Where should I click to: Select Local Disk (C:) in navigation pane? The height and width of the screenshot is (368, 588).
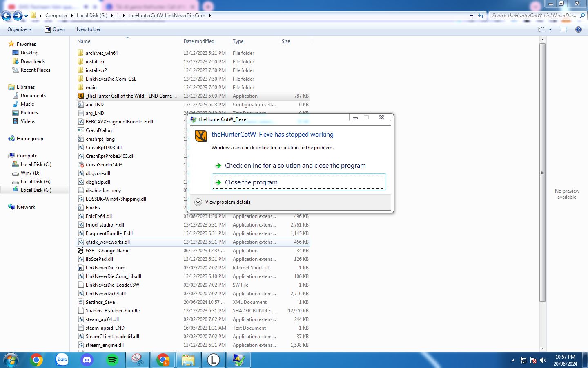click(36, 164)
